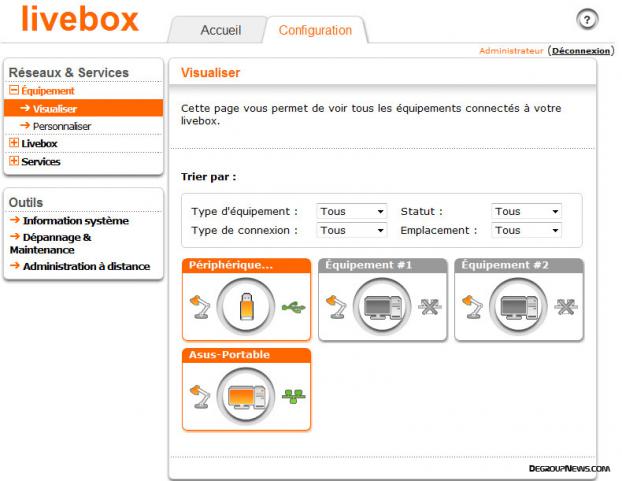Image resolution: width=622 pixels, height=481 pixels.
Task: Switch to the Accueil tab
Action: click(x=220, y=30)
